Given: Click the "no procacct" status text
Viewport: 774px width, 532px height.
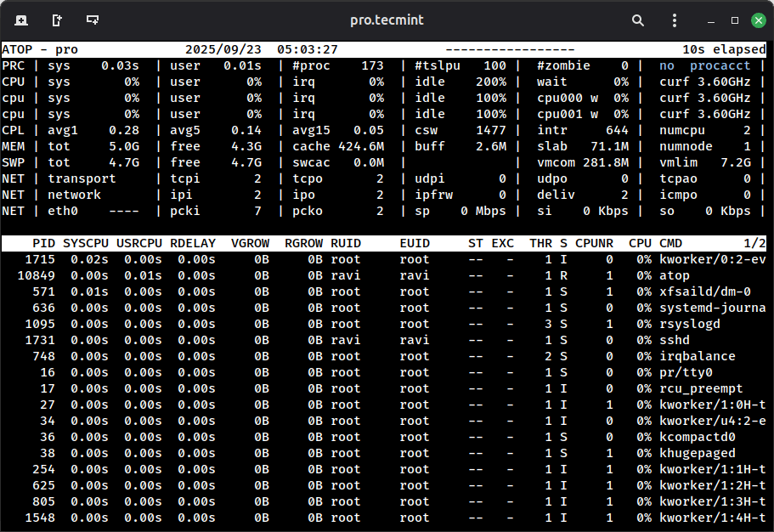Looking at the screenshot, I should [x=705, y=66].
